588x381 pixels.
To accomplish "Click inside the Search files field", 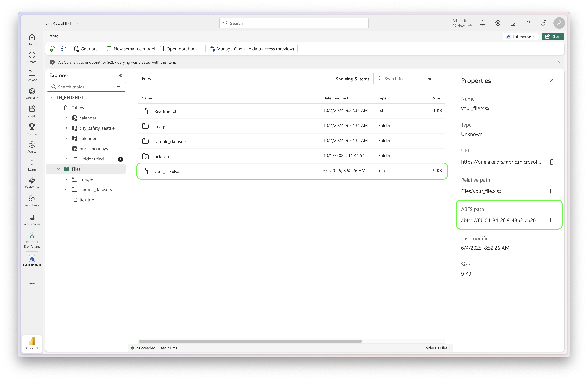I will click(x=400, y=78).
